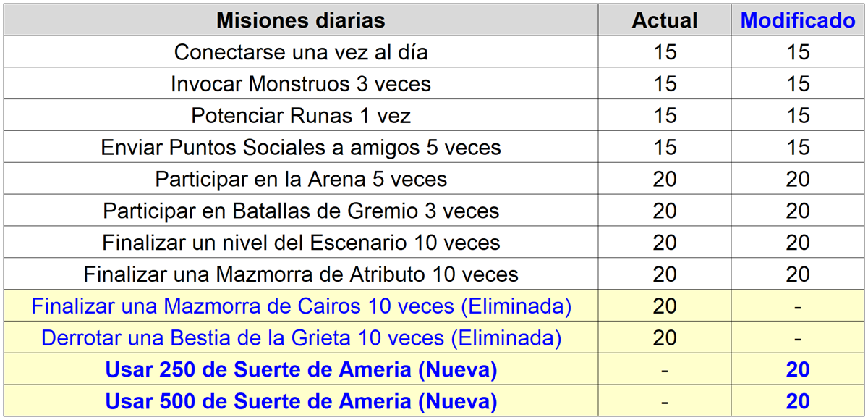Select 'Enviar Puntos Sociales a amigos' mission
868x420 pixels.
tap(301, 148)
